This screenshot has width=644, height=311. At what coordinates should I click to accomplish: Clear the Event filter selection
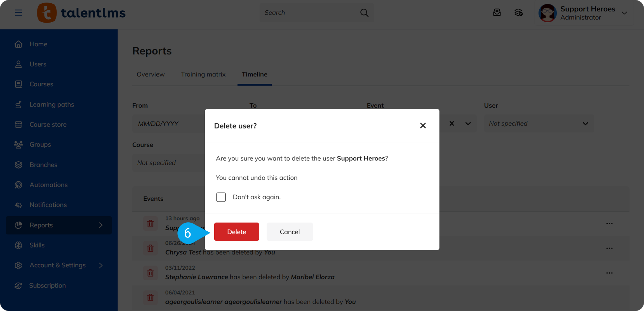coord(452,124)
